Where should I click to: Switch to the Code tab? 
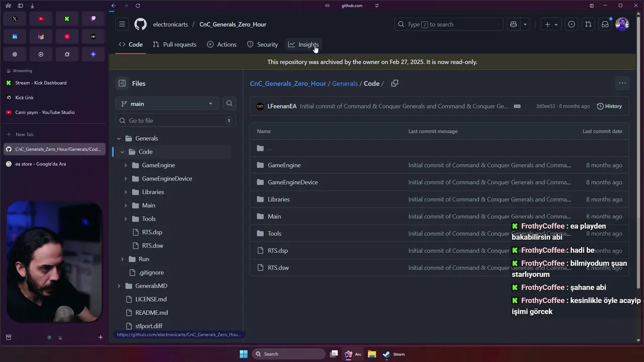(131, 44)
